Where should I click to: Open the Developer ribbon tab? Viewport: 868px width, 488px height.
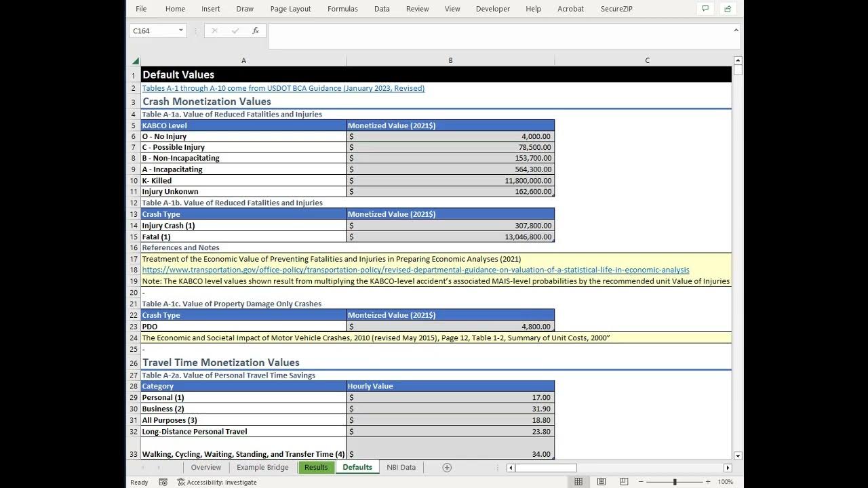tap(493, 9)
